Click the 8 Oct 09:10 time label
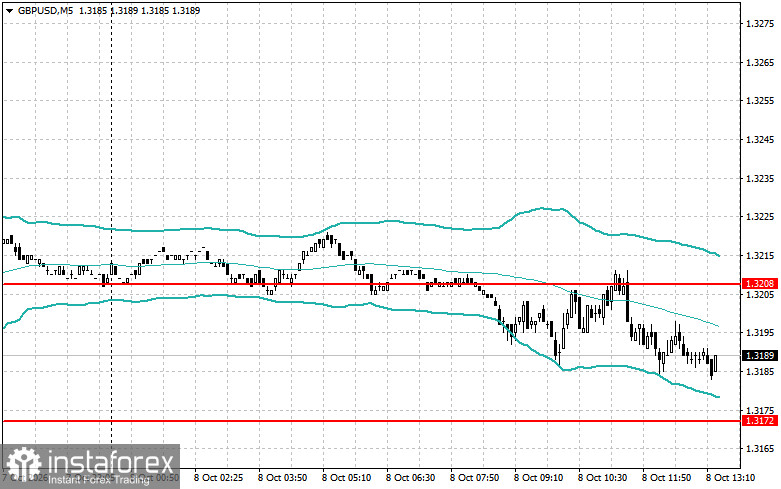The image size is (781, 489). [538, 478]
